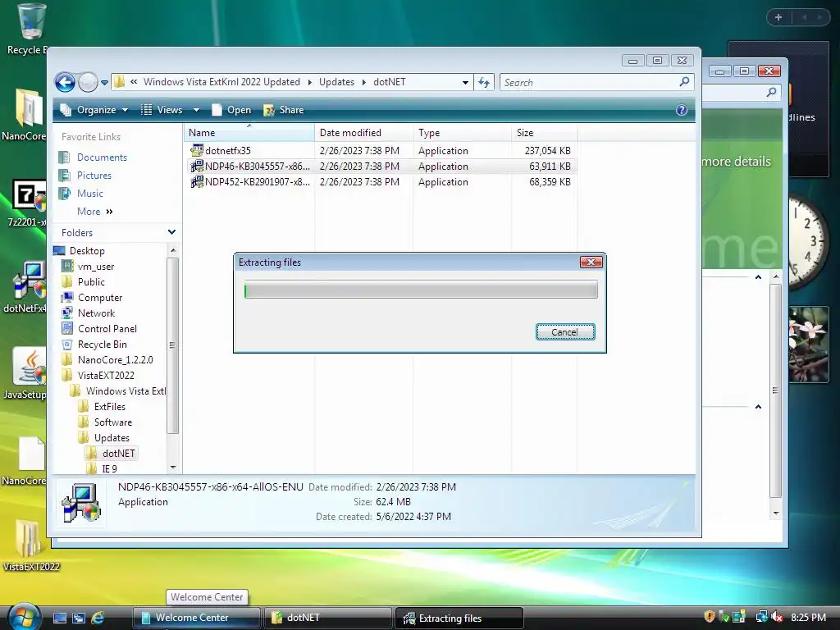Switch to Extracting files taskbar button

pos(459,618)
